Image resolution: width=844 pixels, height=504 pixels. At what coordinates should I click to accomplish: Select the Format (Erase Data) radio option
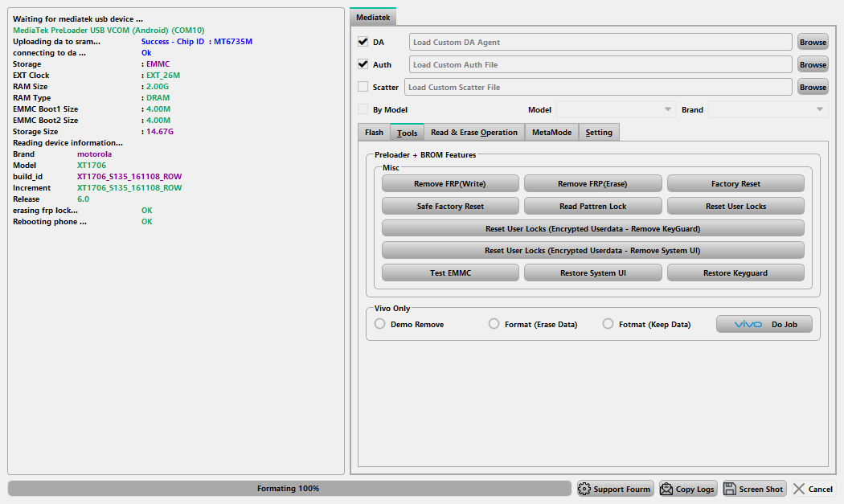click(494, 324)
